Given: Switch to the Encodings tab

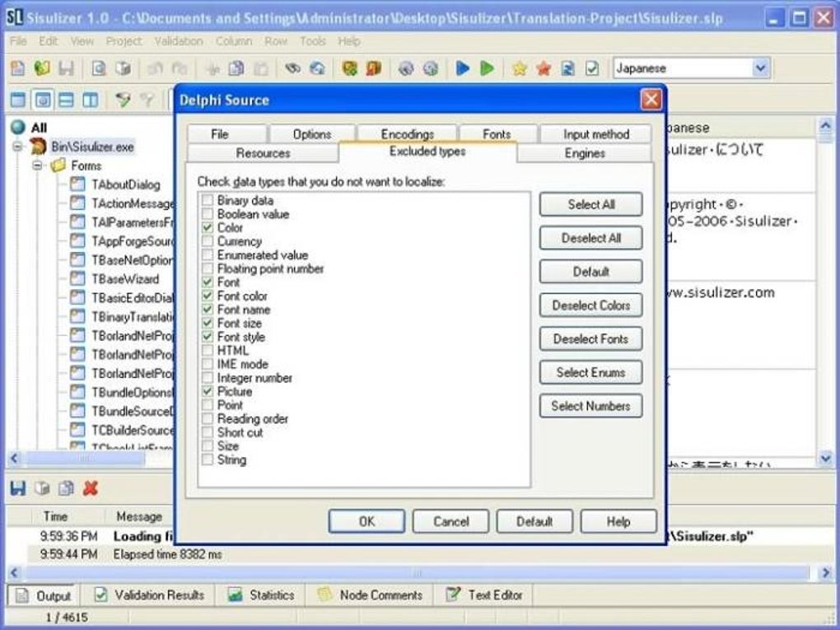Looking at the screenshot, I should coord(407,134).
